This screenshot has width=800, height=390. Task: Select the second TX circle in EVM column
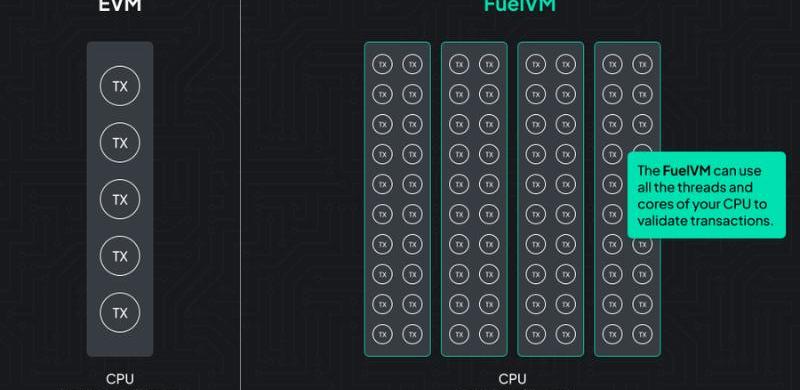click(120, 143)
